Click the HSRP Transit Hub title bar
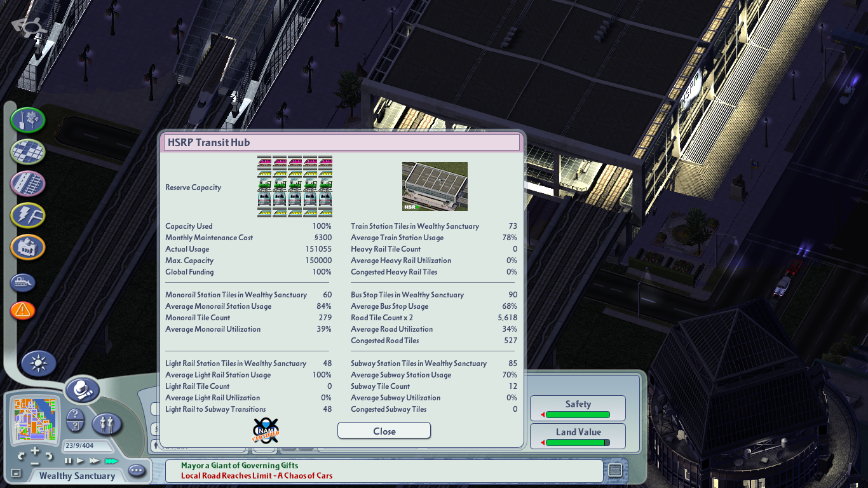 (x=342, y=142)
